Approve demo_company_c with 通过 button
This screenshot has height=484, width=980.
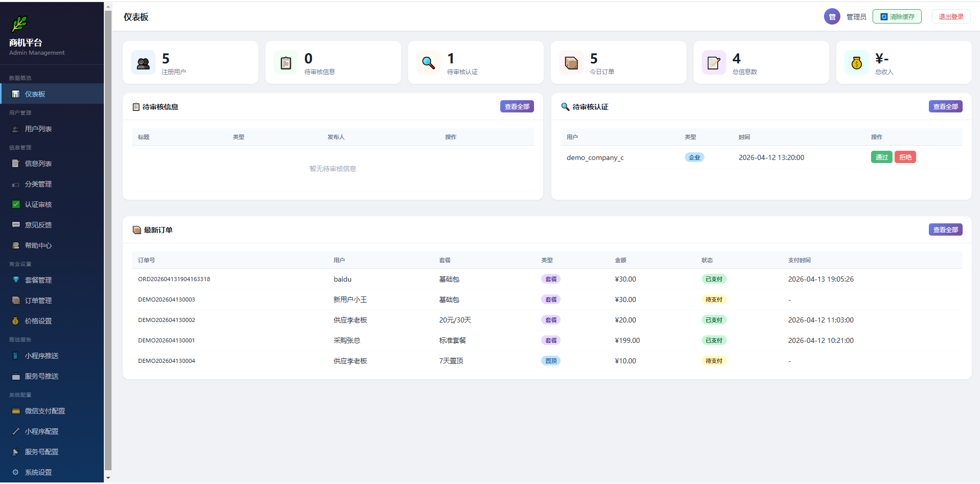click(881, 157)
